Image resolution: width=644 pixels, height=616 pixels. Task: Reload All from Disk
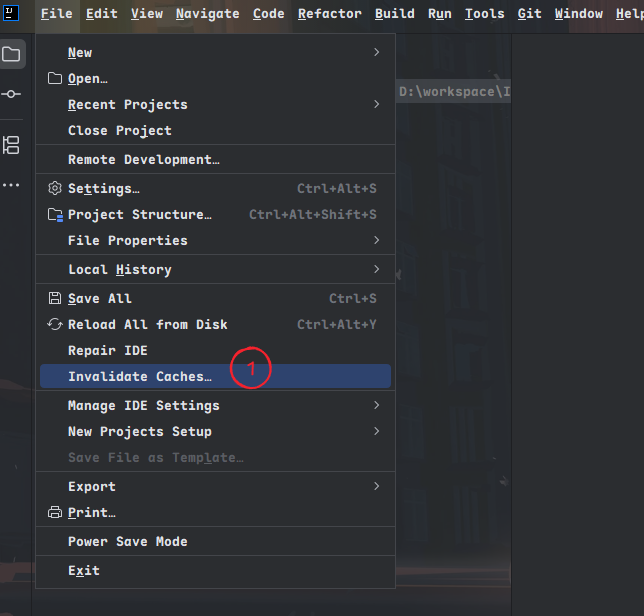tap(147, 324)
